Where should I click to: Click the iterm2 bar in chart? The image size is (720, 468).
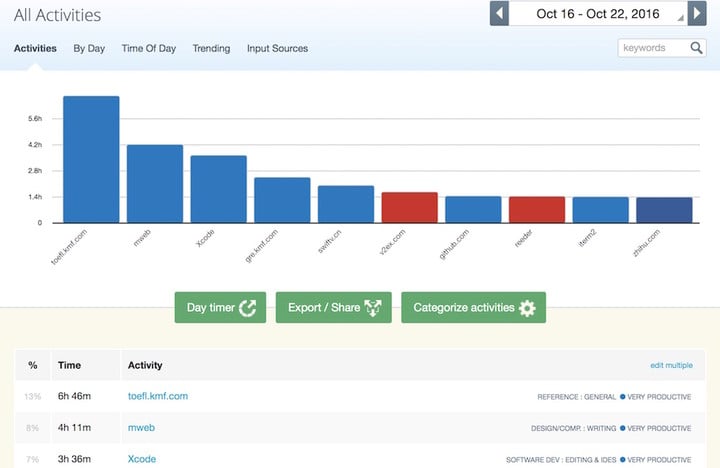(x=601, y=210)
